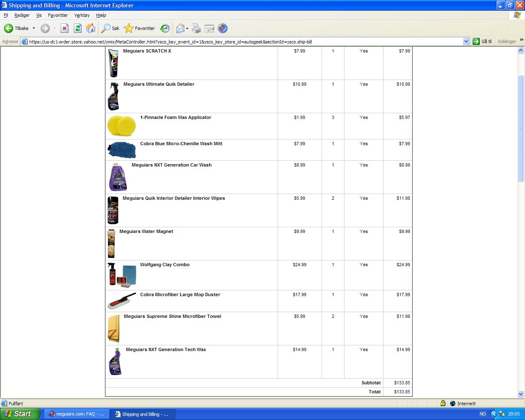Open the Hjelp menu
Image resolution: width=525 pixels, height=420 pixels.
[x=101, y=15]
